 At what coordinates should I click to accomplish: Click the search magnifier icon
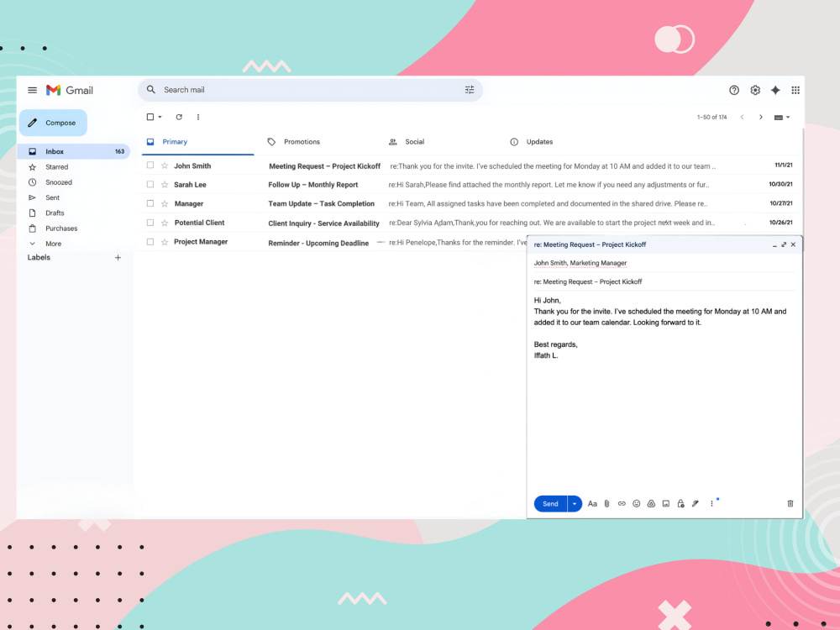click(x=151, y=90)
